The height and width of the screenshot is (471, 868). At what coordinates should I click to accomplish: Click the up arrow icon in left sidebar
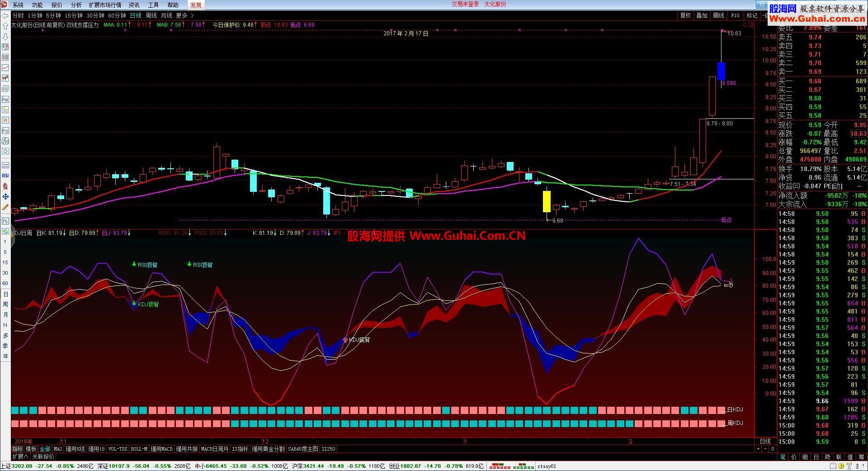click(x=5, y=26)
